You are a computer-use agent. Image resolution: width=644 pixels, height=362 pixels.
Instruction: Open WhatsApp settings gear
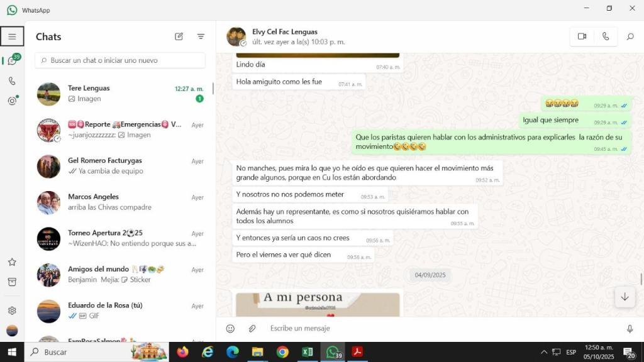click(12, 310)
